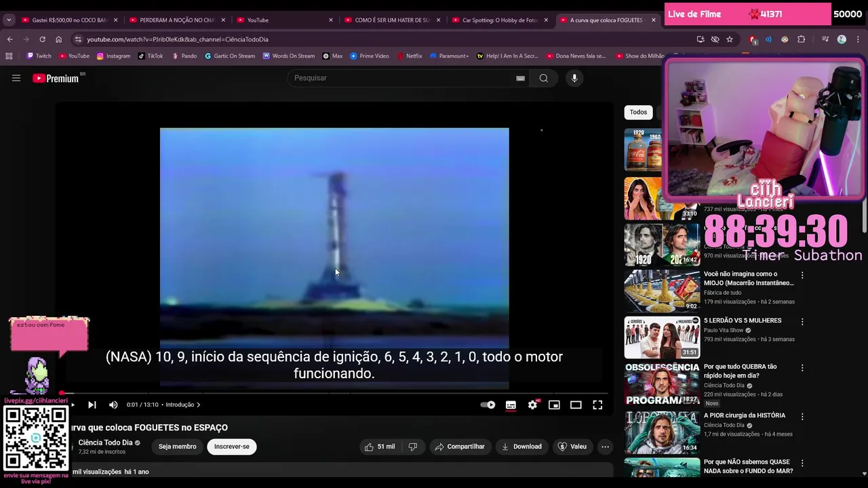The width and height of the screenshot is (868, 488).
Task: Open the browser extensions puzzle menu
Action: click(x=801, y=39)
